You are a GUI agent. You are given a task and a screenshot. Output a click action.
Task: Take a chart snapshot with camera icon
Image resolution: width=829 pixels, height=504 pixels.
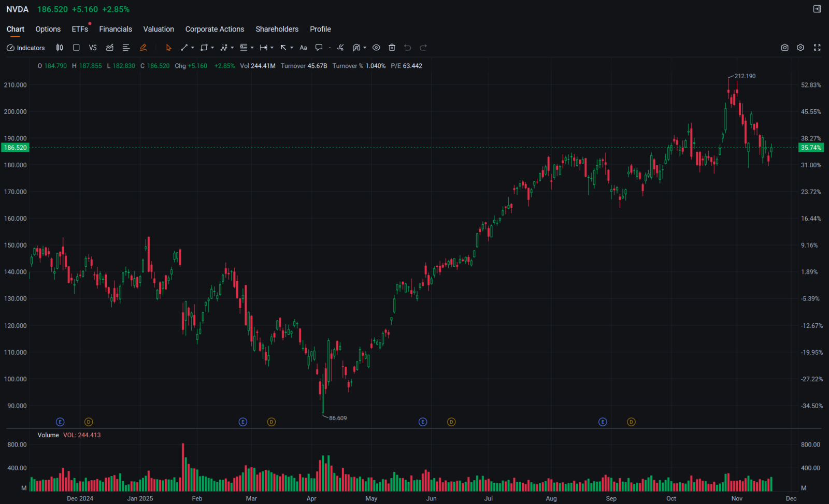785,48
